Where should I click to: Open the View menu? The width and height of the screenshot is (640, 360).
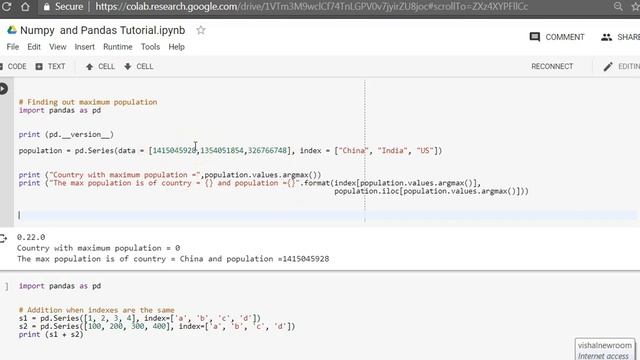[x=58, y=47]
